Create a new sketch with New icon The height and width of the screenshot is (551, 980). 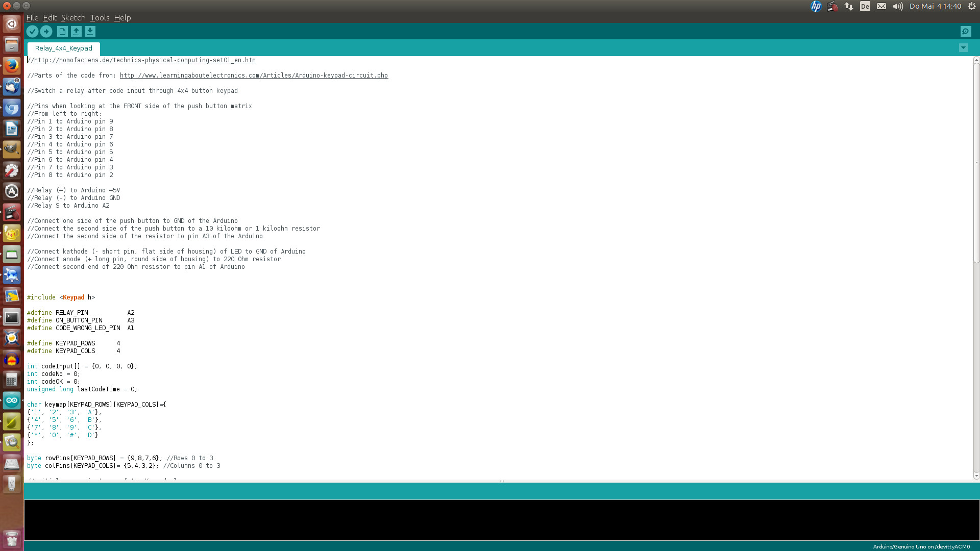pos(62,32)
